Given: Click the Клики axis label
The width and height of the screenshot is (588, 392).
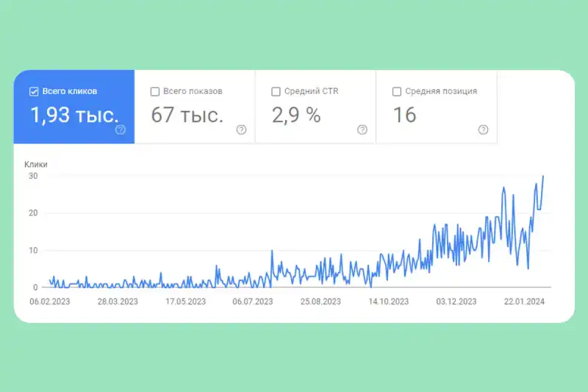Looking at the screenshot, I should [x=36, y=165].
